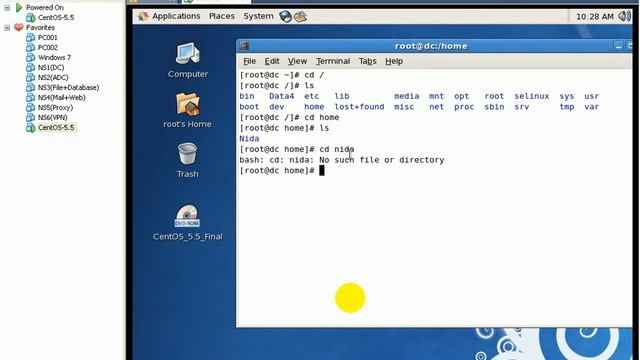Open the terminal View menu
The height and width of the screenshot is (360, 640).
tap(297, 61)
